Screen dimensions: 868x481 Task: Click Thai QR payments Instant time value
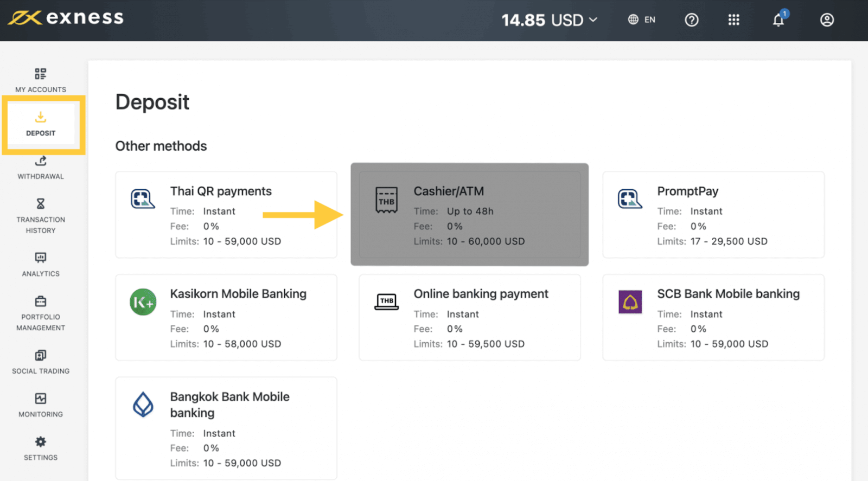[219, 211]
